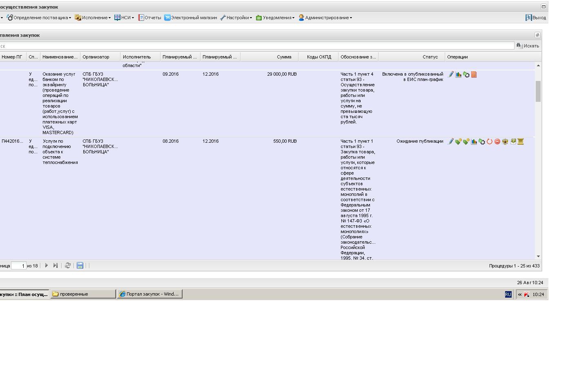
Task: Click red circular arrow icon in the 550,00 RUB row
Action: point(490,141)
